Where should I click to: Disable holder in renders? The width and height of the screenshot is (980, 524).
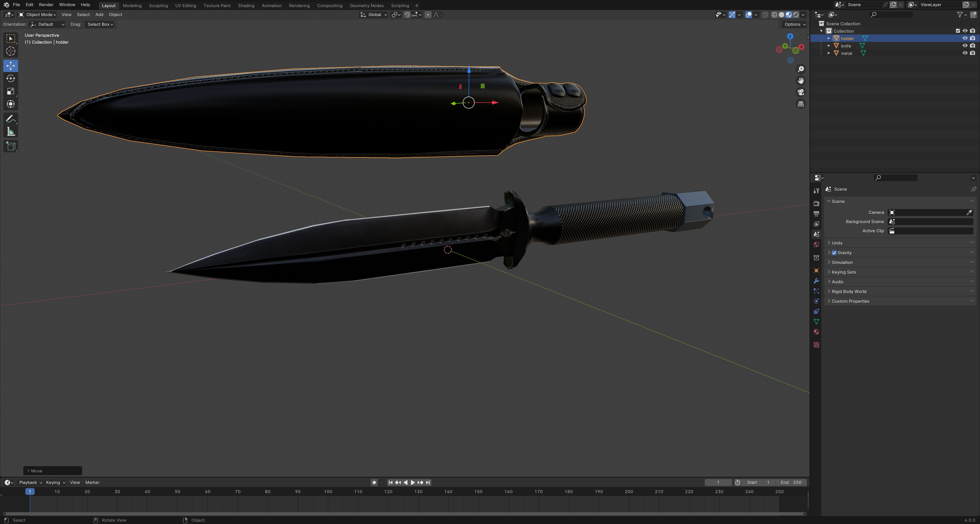click(x=972, y=39)
